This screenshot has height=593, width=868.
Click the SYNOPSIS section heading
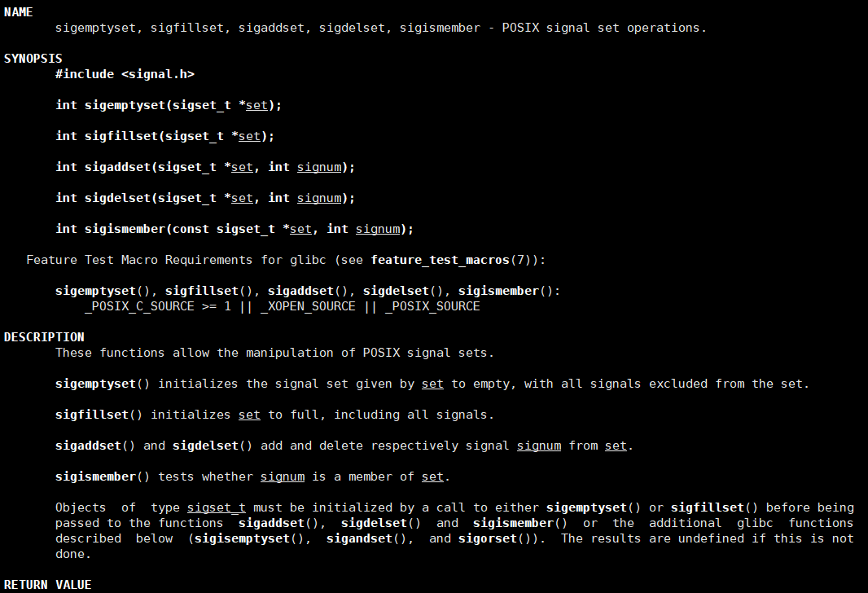click(33, 59)
